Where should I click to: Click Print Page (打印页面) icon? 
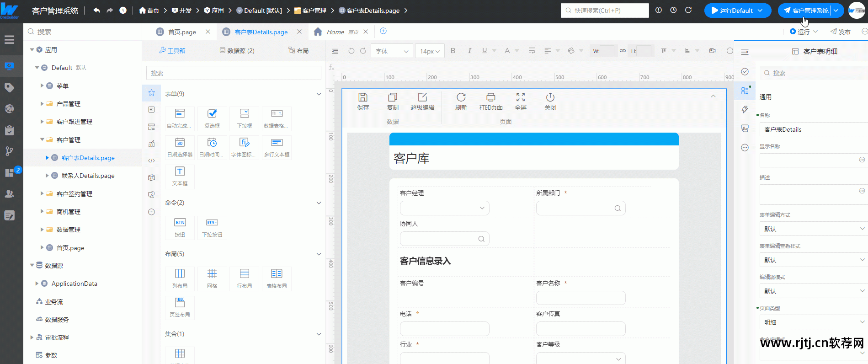(x=491, y=101)
